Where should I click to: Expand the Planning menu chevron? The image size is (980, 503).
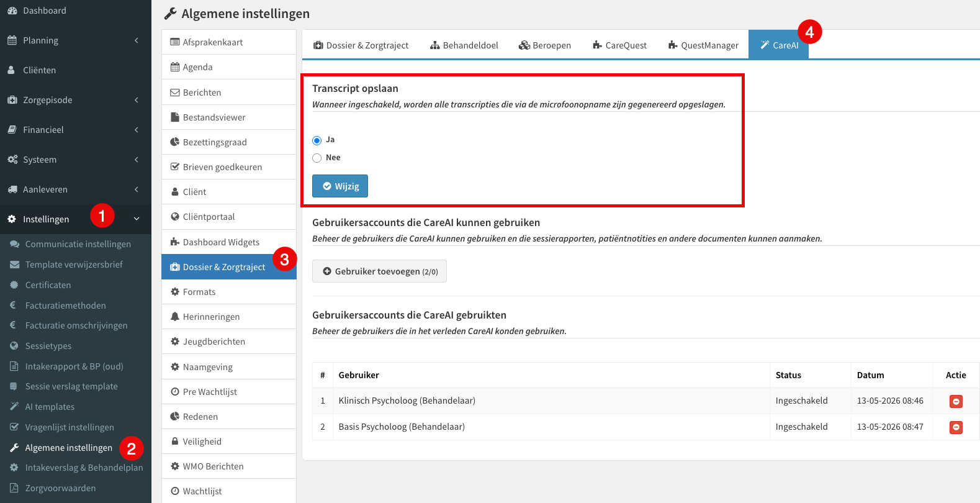pyautogui.click(x=137, y=40)
